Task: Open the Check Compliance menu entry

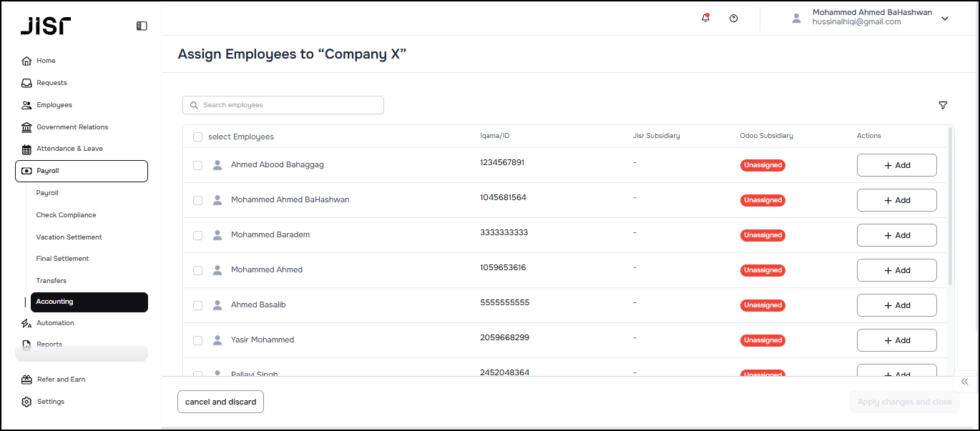Action: click(x=66, y=214)
